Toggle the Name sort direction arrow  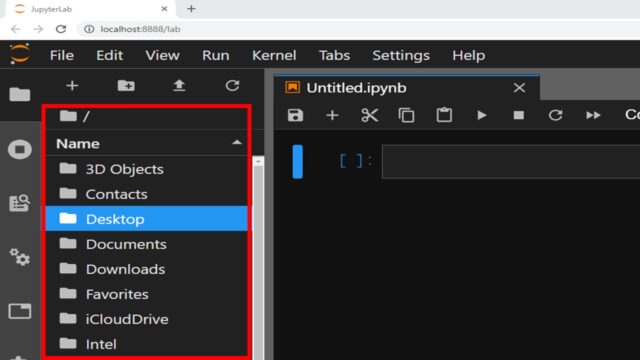pos(237,143)
